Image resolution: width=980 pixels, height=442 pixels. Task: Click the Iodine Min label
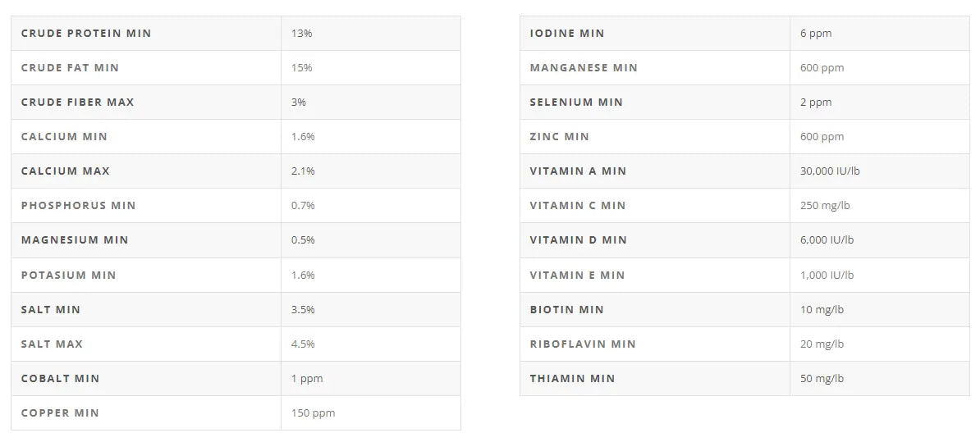[x=567, y=34]
